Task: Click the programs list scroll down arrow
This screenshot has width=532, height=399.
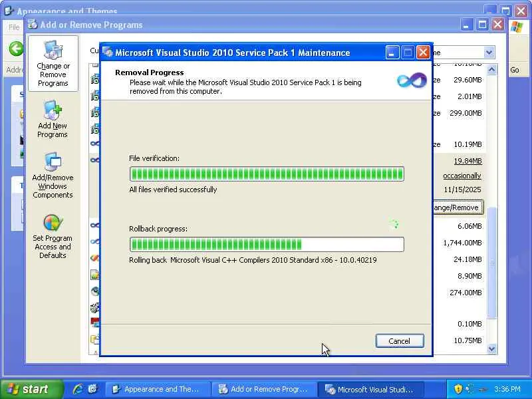Action: (491, 348)
